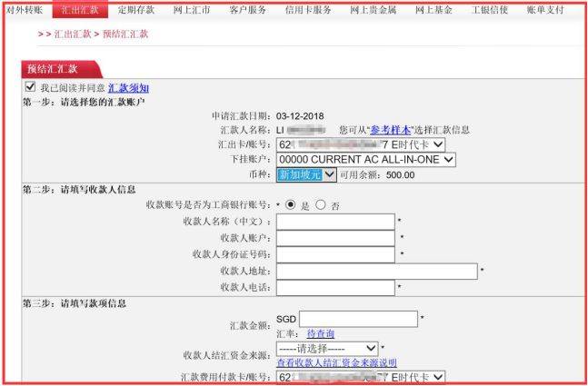Image resolution: width=588 pixels, height=386 pixels.
Task: Click the 收款人名称（中文） input field
Action: [335, 222]
